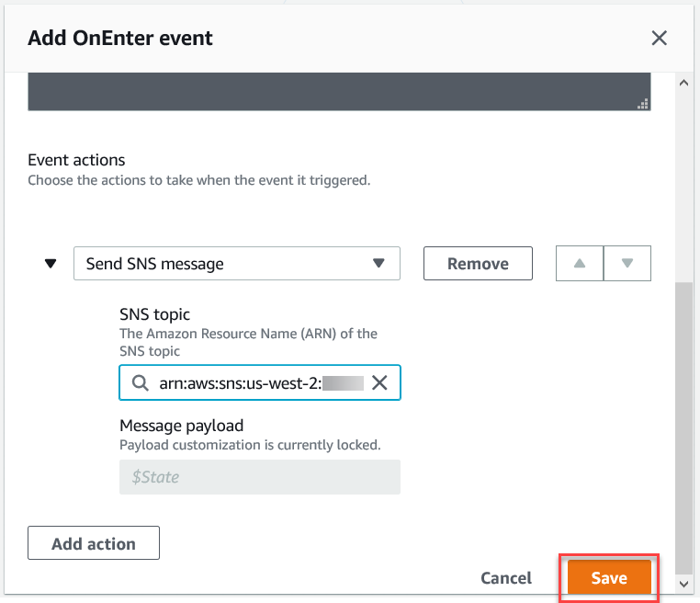Move the action down with arrow button
This screenshot has height=603, width=700.
(627, 264)
